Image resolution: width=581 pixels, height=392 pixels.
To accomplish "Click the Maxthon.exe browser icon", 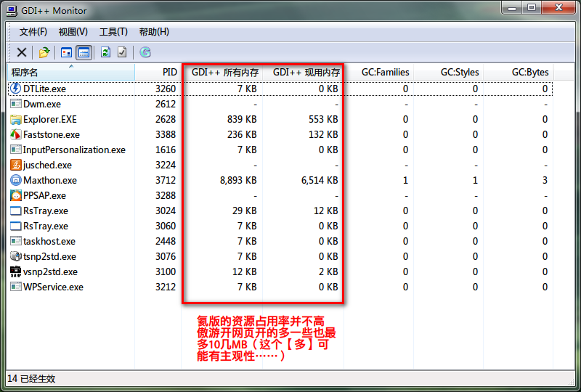I will pyautogui.click(x=15, y=180).
